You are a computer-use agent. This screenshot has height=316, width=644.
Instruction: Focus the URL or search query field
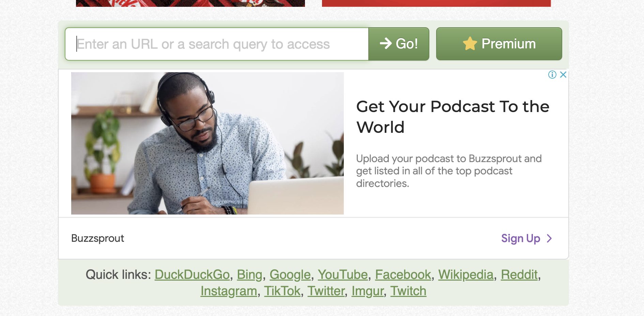click(x=217, y=44)
